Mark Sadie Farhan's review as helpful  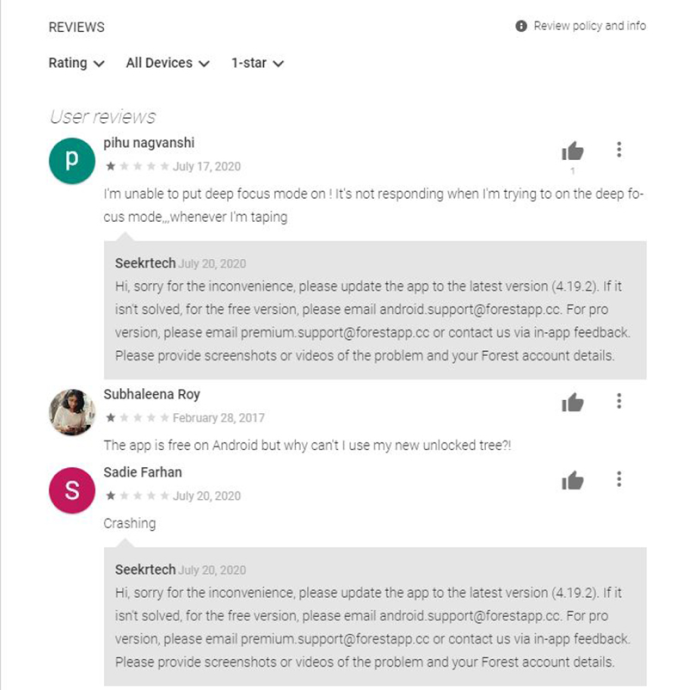[x=572, y=481]
